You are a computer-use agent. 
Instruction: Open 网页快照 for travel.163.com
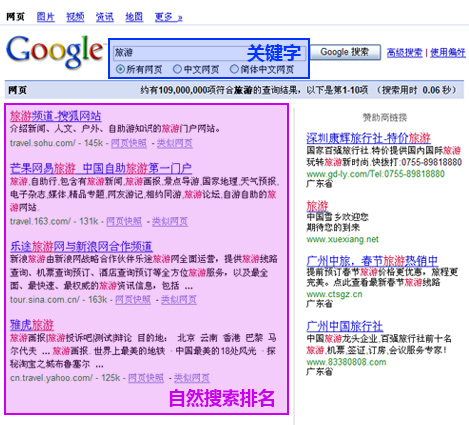point(124,221)
